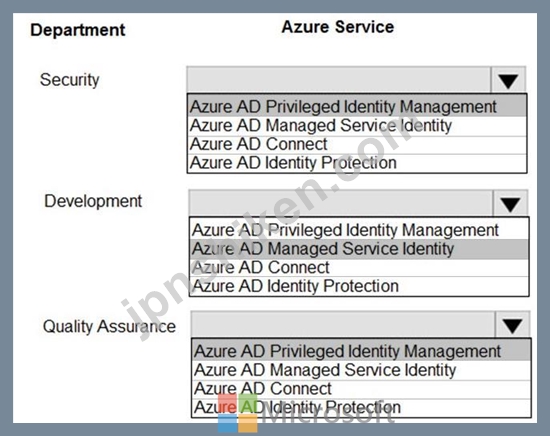The width and height of the screenshot is (550, 436).
Task: Pick Azure AD Connect under Development
Action: [359, 267]
